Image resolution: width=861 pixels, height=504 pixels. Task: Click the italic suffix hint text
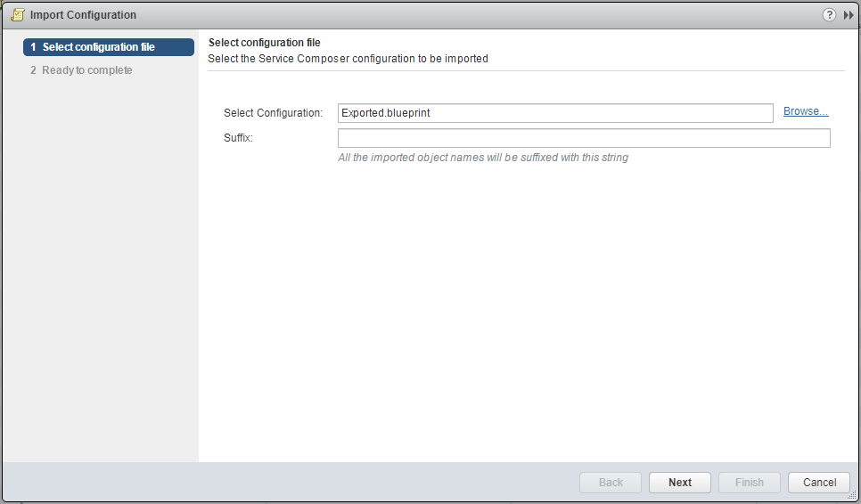click(483, 158)
